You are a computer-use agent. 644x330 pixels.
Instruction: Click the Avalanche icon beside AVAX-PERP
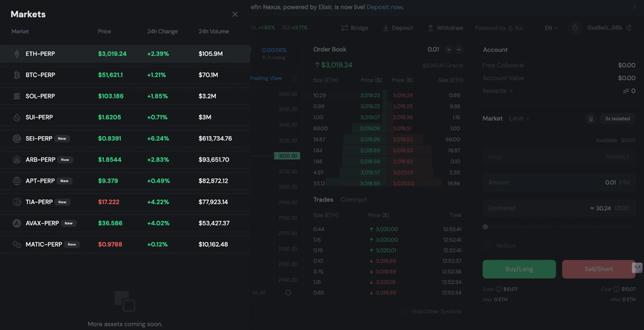[16, 223]
